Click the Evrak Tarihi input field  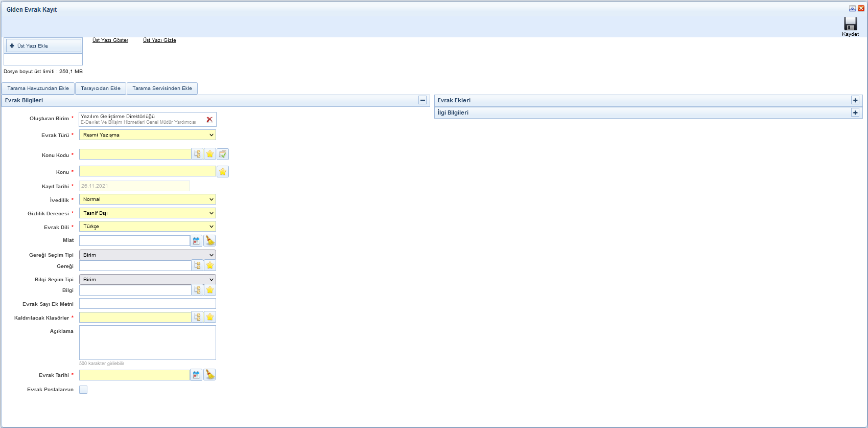(135, 375)
